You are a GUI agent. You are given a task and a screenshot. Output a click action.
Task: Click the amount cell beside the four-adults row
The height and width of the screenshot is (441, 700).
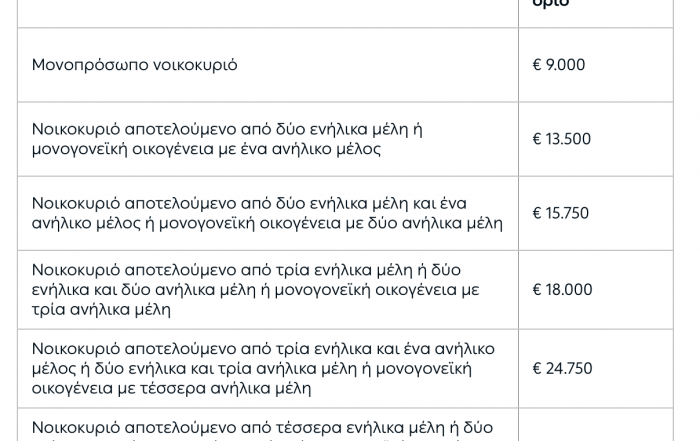595,427
